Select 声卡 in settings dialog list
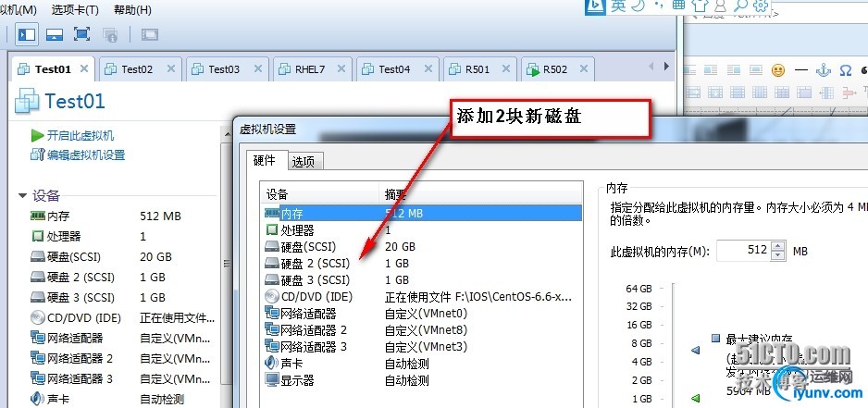Image resolution: width=868 pixels, height=408 pixels. click(423, 364)
